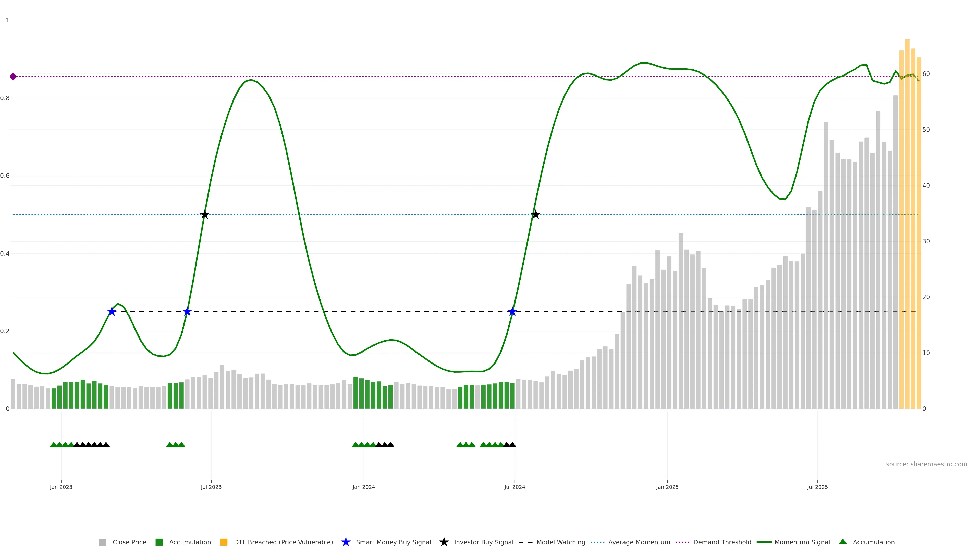Click the Accumulation triangle legend icon
The image size is (980, 551).
coord(843,542)
